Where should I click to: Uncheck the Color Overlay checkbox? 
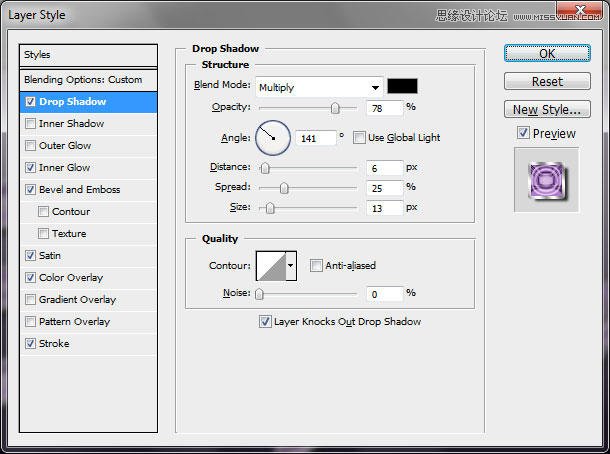[30, 277]
